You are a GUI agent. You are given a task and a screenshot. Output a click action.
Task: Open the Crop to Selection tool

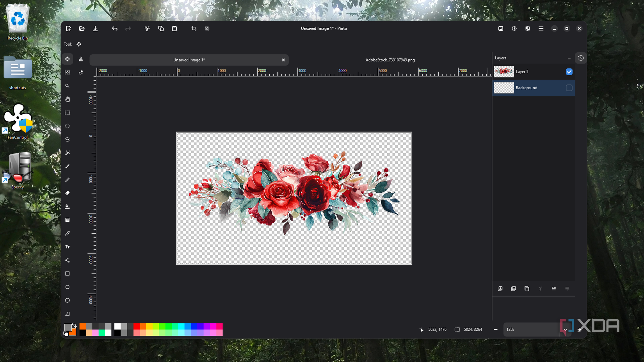click(194, 28)
